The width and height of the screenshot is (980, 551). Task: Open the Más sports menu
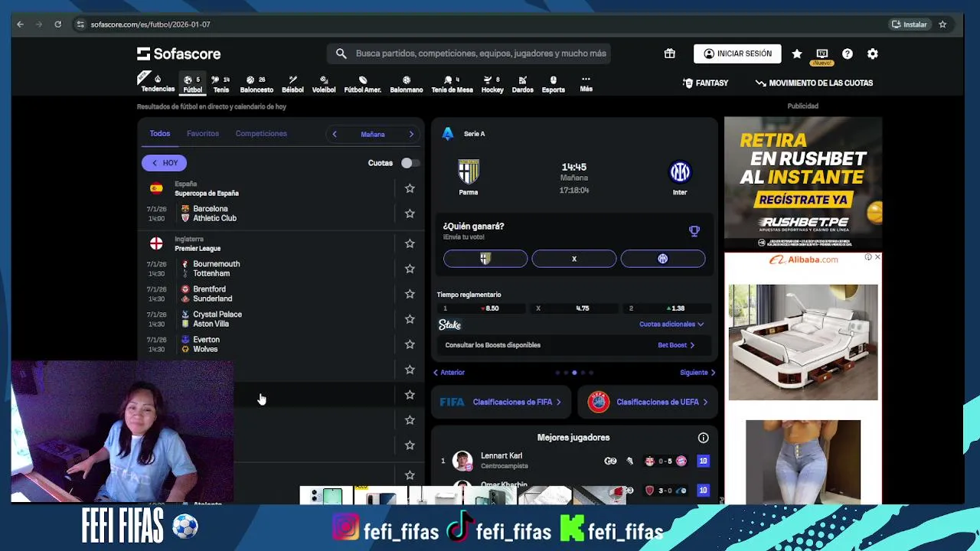(586, 83)
